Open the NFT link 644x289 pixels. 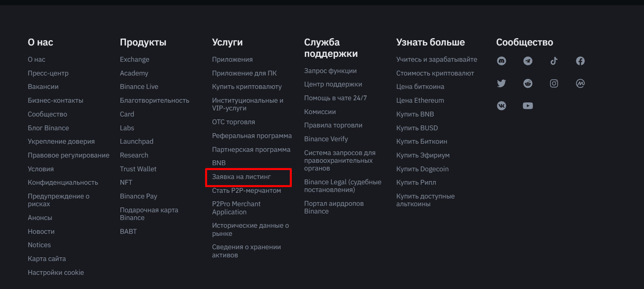[x=126, y=182]
